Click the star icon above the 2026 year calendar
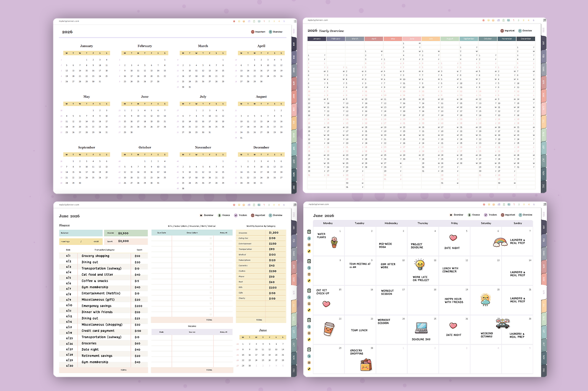This screenshot has width=588, height=391. (x=234, y=21)
